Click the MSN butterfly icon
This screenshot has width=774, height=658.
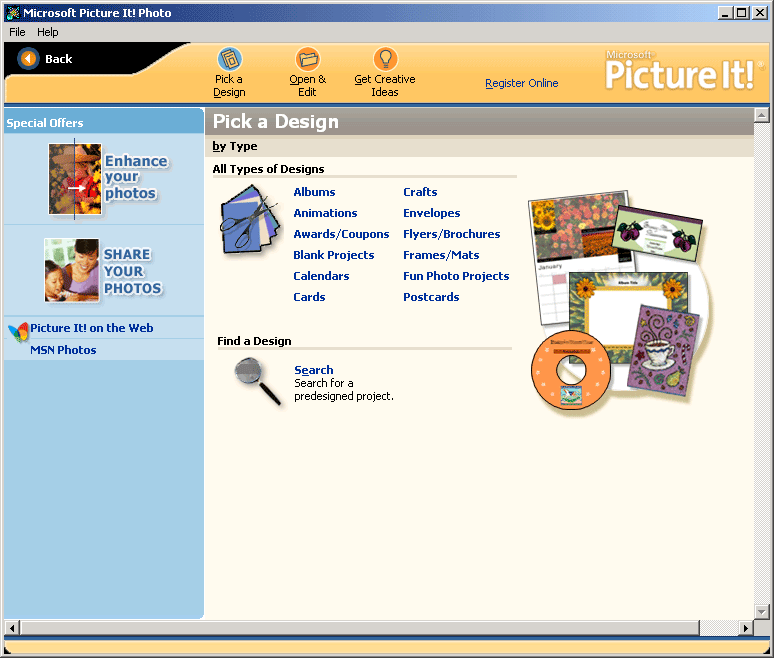[17, 332]
